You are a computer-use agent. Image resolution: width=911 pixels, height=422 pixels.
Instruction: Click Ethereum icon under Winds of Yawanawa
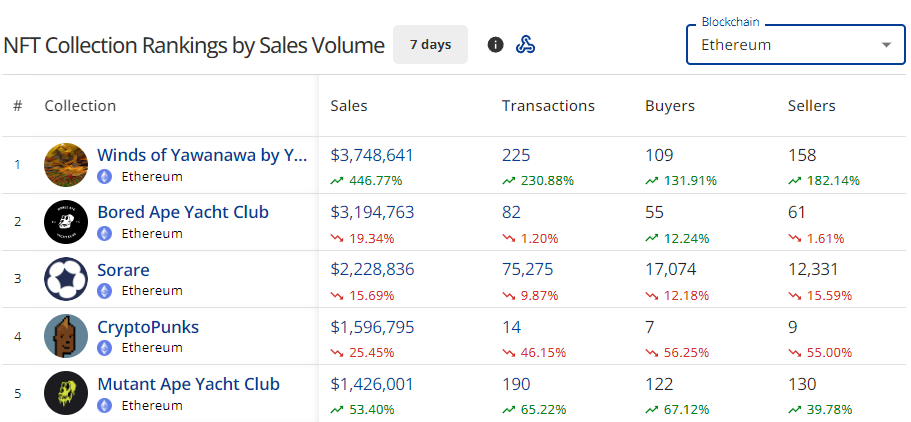(105, 177)
